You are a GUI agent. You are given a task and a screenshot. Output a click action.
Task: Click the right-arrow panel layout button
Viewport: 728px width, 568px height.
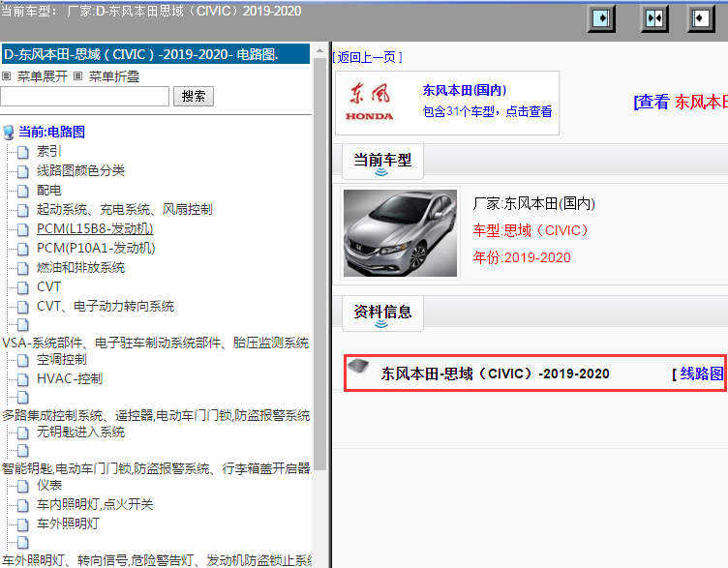[601, 18]
